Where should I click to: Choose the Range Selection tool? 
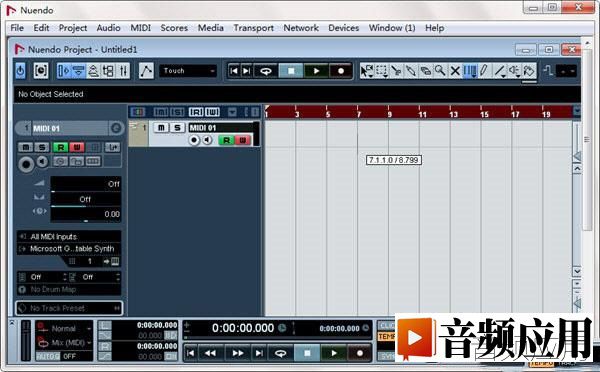tap(382, 71)
